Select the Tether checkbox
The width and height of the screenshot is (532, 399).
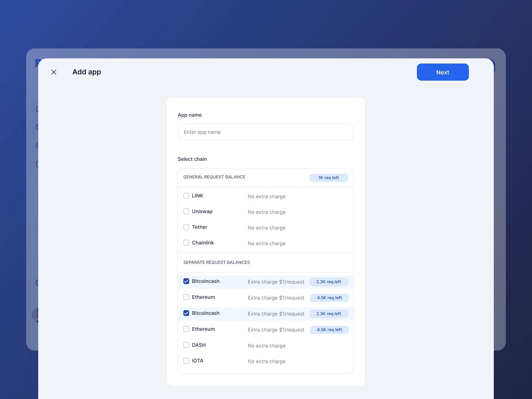click(186, 227)
